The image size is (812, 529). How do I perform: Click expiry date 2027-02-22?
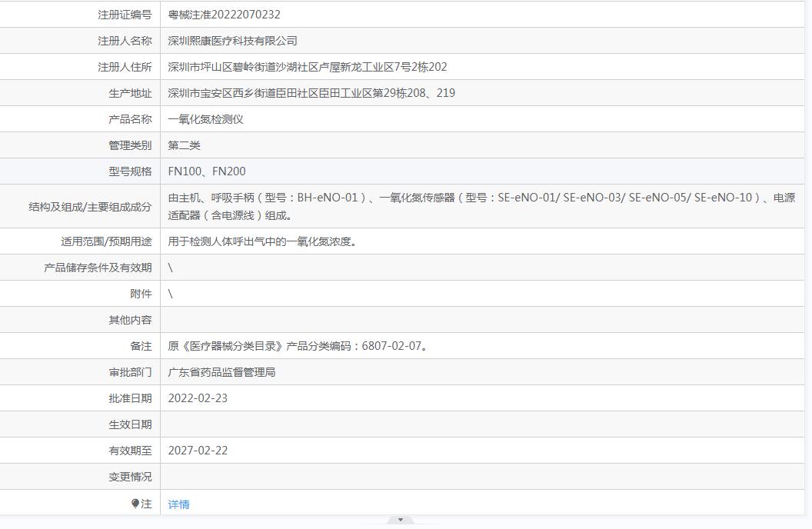pos(198,451)
